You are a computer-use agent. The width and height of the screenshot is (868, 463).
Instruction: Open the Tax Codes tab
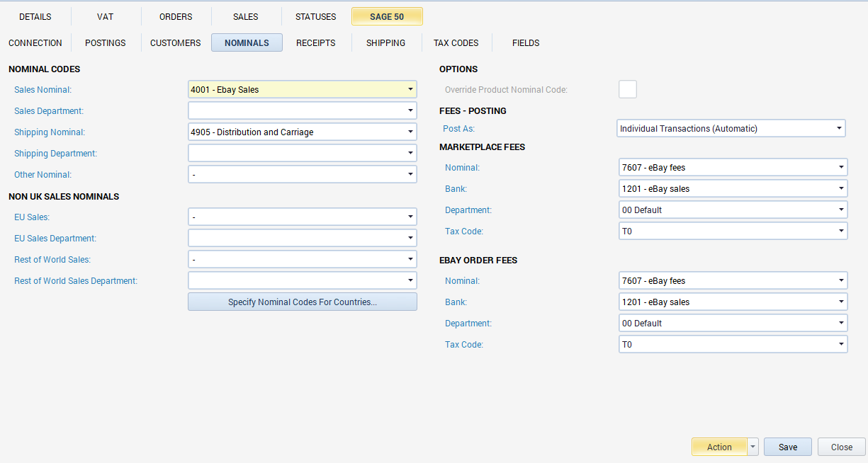(456, 43)
